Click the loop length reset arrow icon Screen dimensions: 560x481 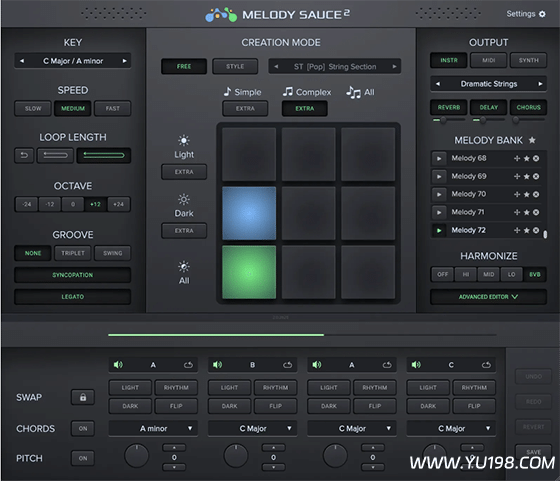point(24,155)
